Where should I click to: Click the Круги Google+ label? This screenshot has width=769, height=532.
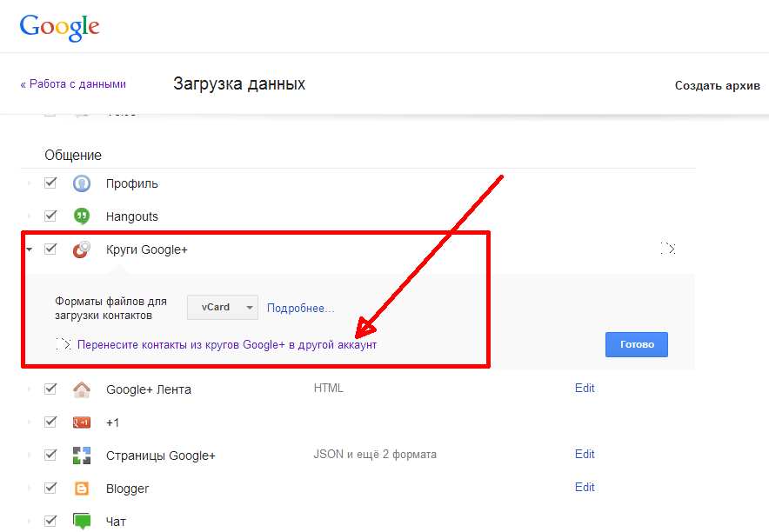(x=147, y=249)
